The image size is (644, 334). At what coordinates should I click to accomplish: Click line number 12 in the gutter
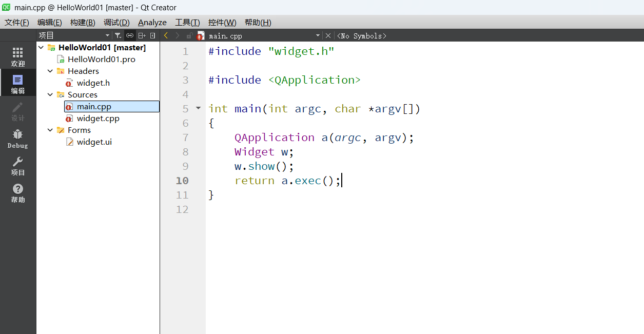pos(182,209)
